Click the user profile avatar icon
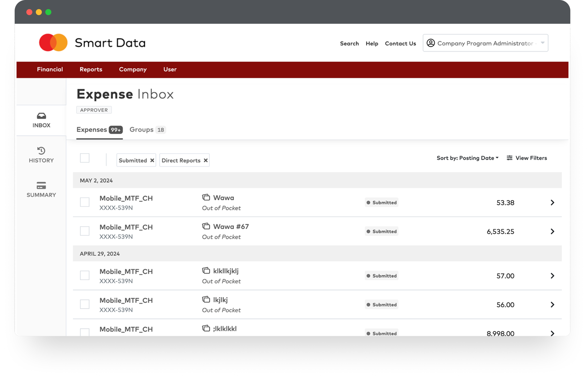The width and height of the screenshot is (588, 378). [x=430, y=43]
